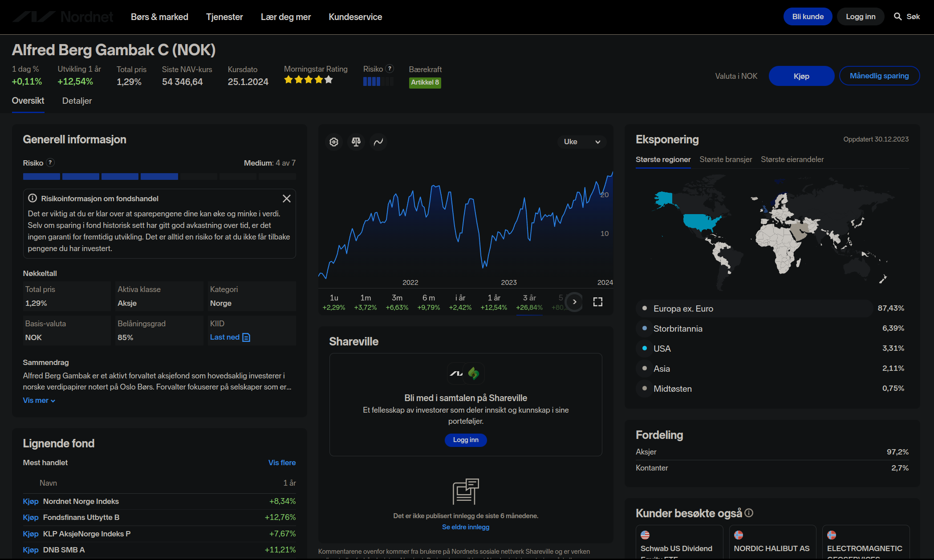Image resolution: width=934 pixels, height=560 pixels.
Task: Open chart settings gear icon
Action: [x=334, y=142]
